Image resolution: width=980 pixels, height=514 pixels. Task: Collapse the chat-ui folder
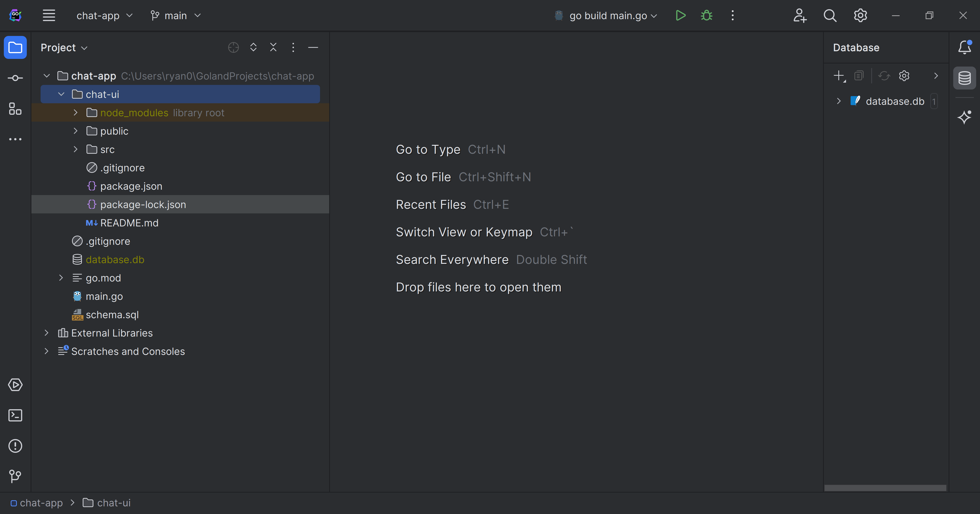point(61,94)
